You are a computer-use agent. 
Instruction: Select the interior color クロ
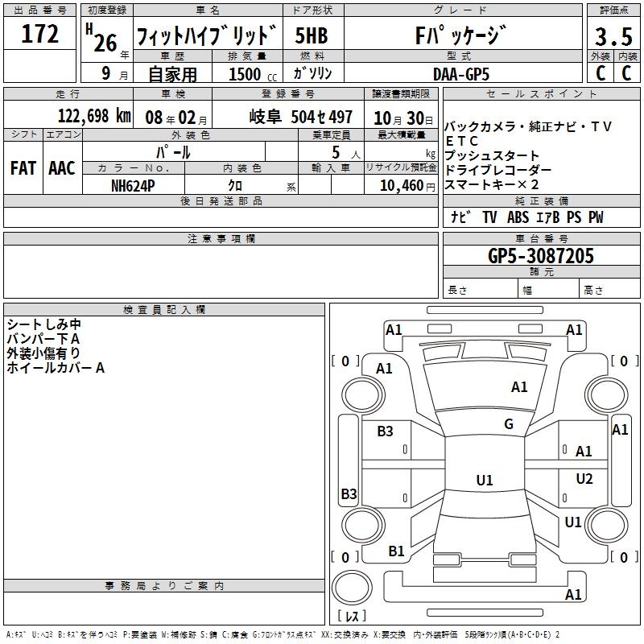point(235,186)
